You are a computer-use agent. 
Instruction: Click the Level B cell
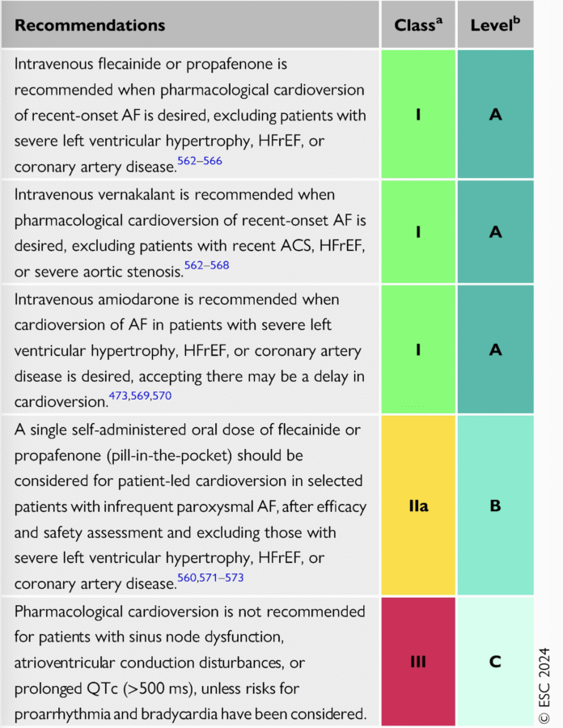pos(496,505)
